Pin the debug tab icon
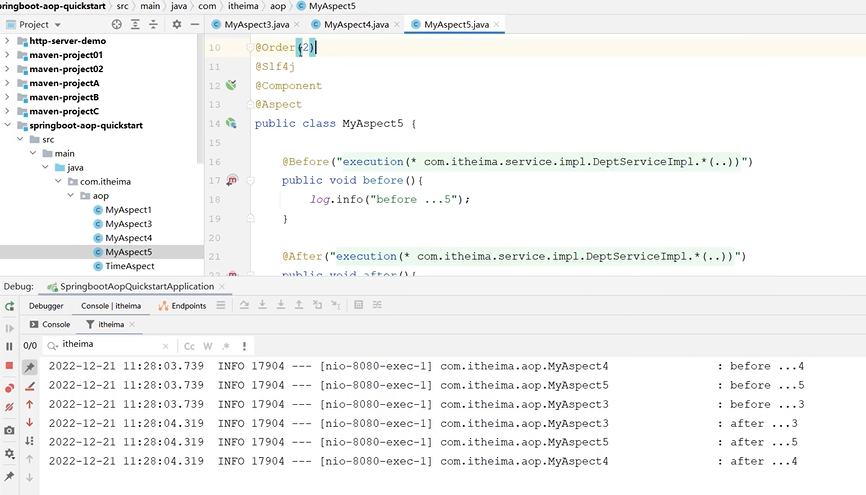This screenshot has height=495, width=866. tap(9, 476)
